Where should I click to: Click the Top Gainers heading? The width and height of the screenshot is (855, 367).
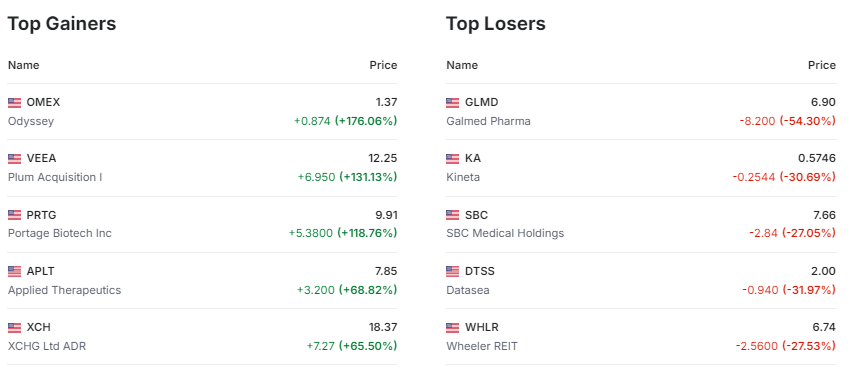62,23
